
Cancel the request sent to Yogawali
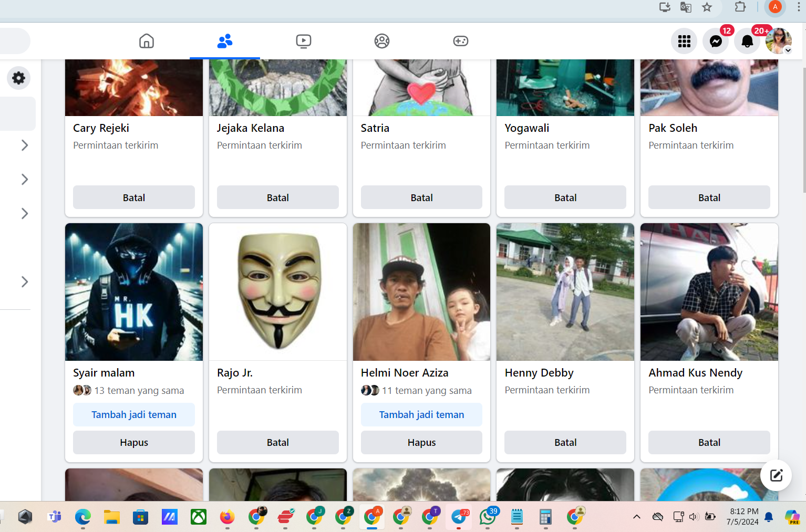[565, 197]
